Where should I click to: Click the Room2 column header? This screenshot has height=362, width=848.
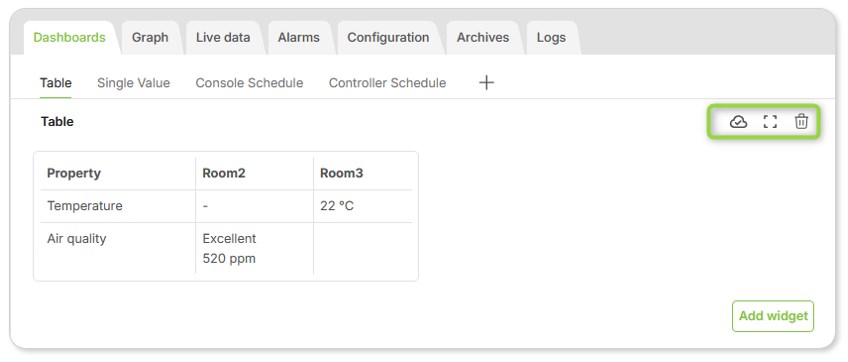pos(224,174)
